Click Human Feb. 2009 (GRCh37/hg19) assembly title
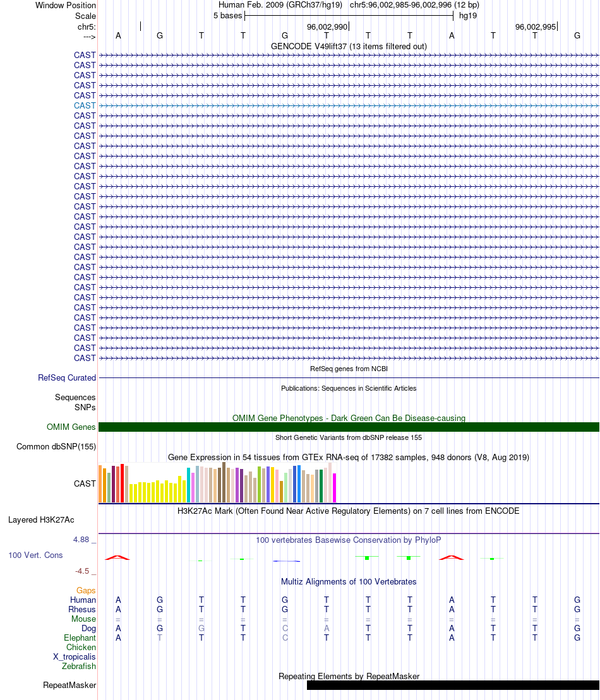Screen dimensions: 600x700 pyautogui.click(x=280, y=5)
